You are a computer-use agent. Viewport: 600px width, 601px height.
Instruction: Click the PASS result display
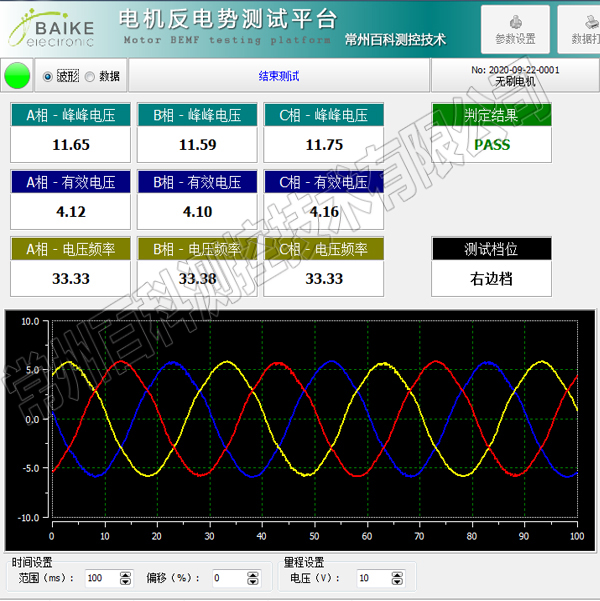(x=491, y=145)
